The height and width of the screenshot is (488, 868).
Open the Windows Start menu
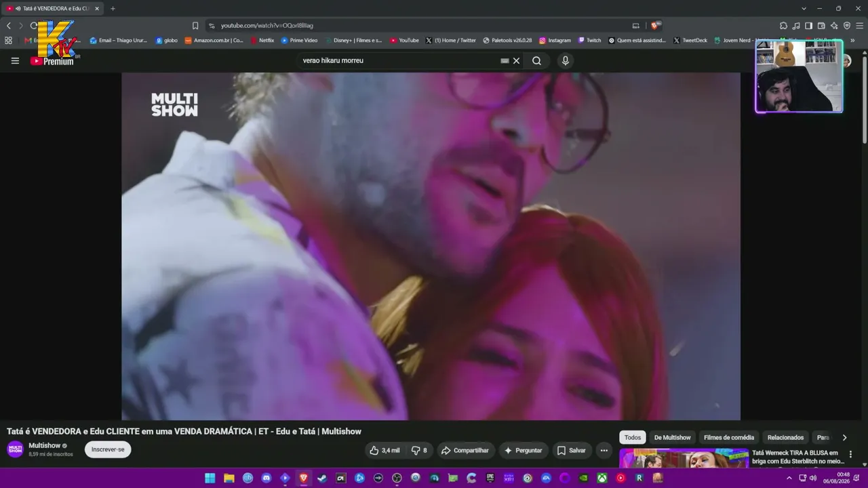pyautogui.click(x=210, y=478)
